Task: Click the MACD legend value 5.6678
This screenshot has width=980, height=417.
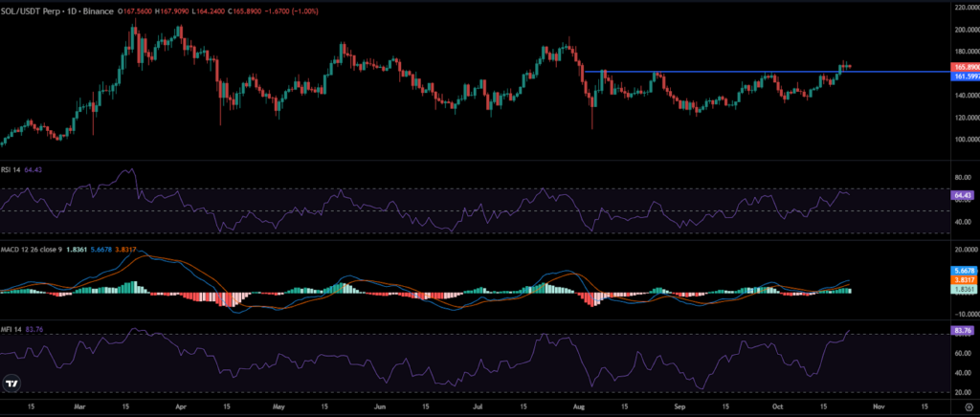Action: [101, 249]
